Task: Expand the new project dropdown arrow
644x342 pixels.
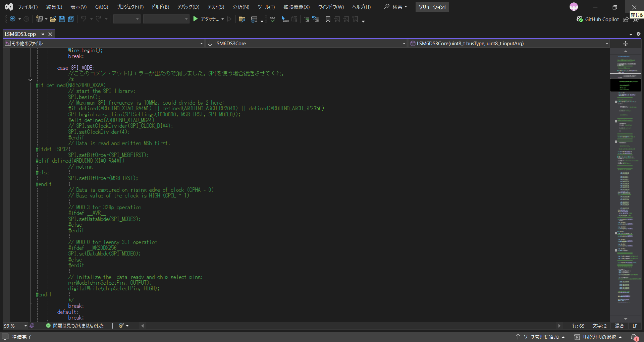Action: [46, 19]
